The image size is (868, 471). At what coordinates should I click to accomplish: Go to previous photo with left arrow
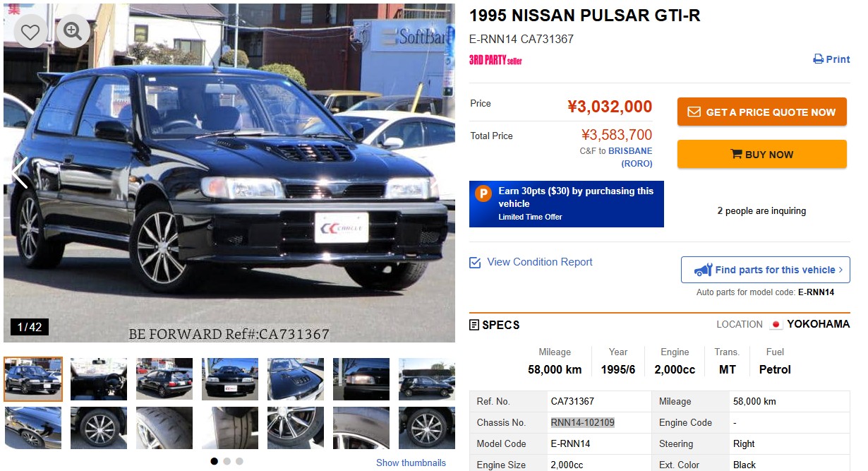[20, 173]
